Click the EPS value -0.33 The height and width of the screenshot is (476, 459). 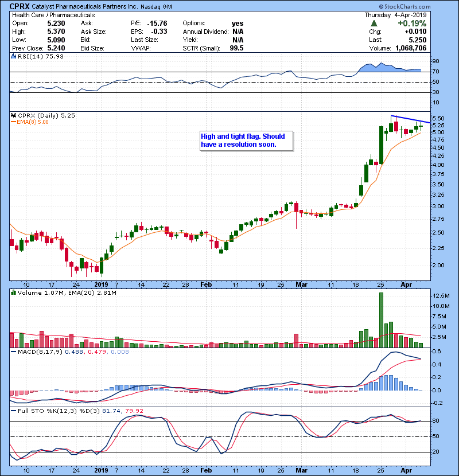pyautogui.click(x=160, y=32)
